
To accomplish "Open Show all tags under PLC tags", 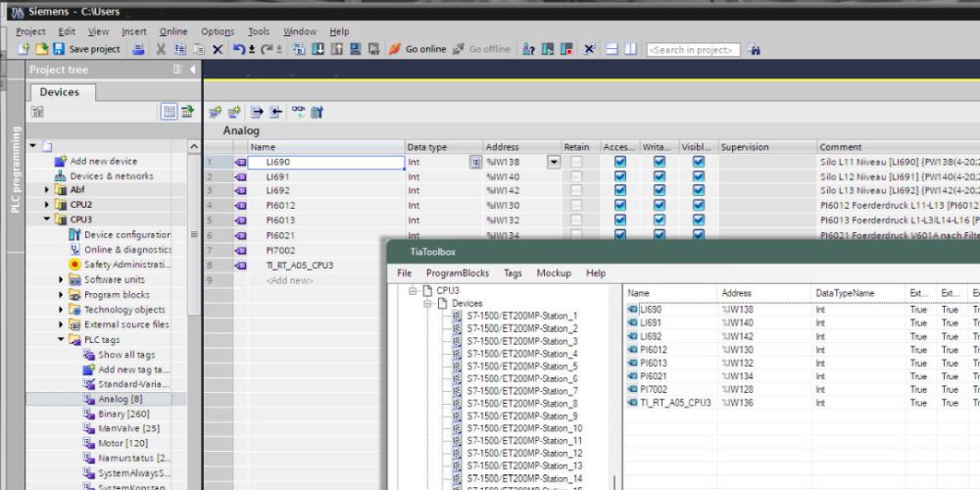I will point(126,355).
